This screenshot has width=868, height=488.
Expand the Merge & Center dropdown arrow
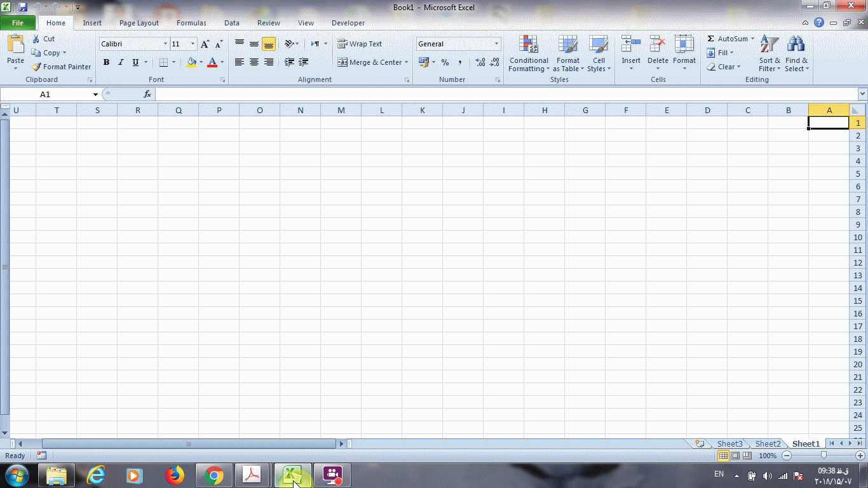point(407,62)
